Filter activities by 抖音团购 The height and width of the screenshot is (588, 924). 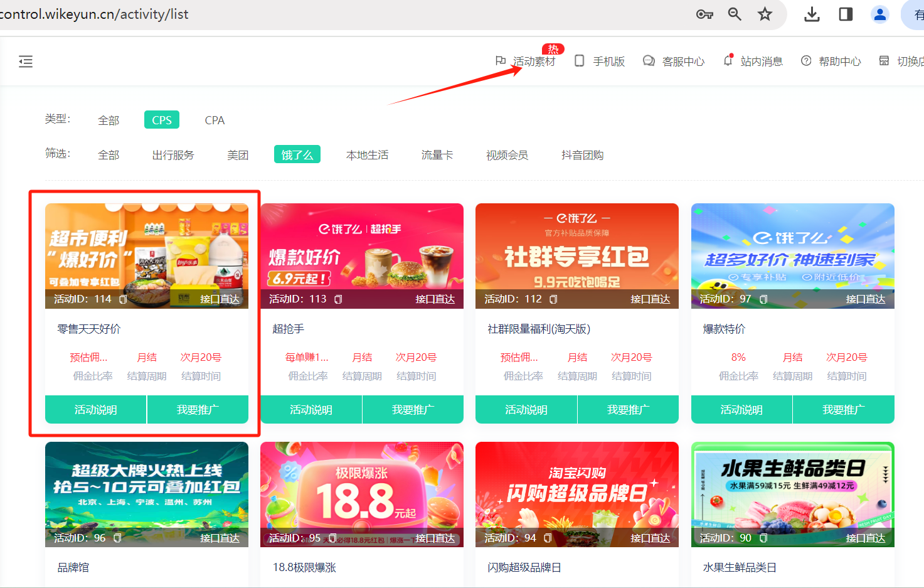583,155
